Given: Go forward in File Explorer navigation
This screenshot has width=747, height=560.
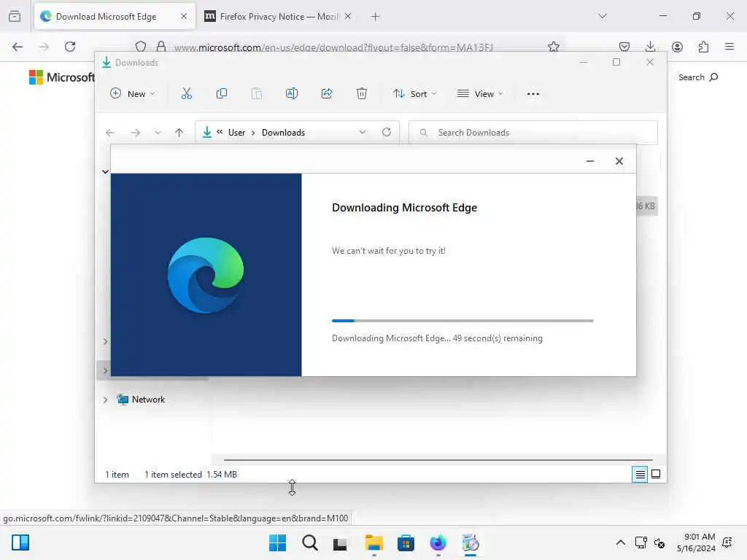Looking at the screenshot, I should point(136,133).
